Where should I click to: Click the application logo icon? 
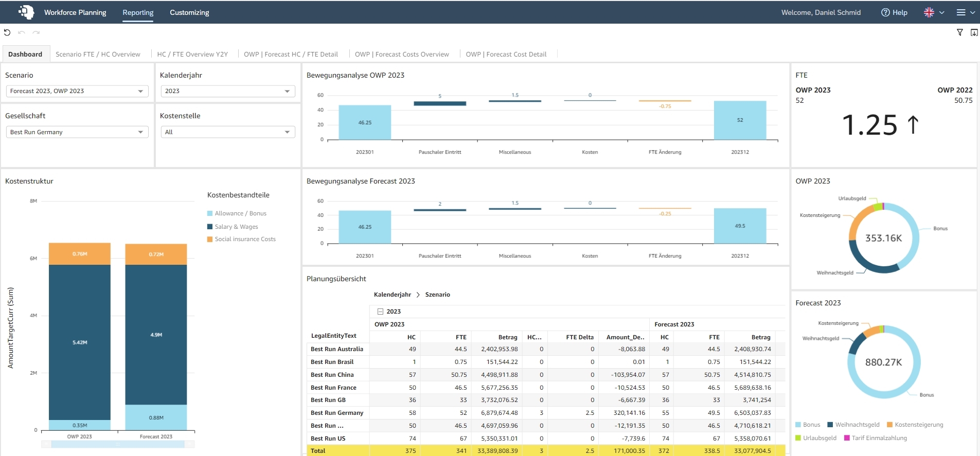(x=26, y=12)
